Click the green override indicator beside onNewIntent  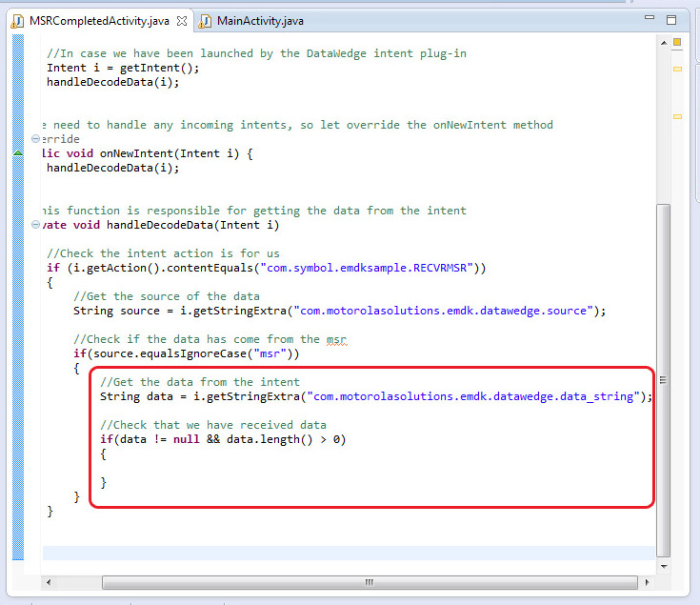[18, 153]
